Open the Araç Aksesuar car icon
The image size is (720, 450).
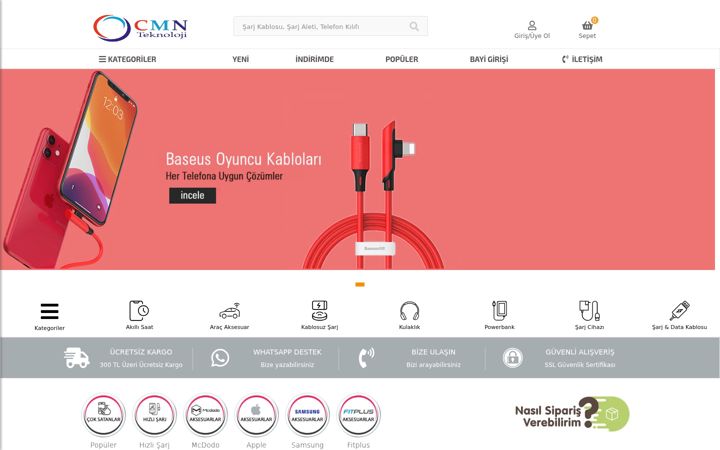tap(230, 311)
